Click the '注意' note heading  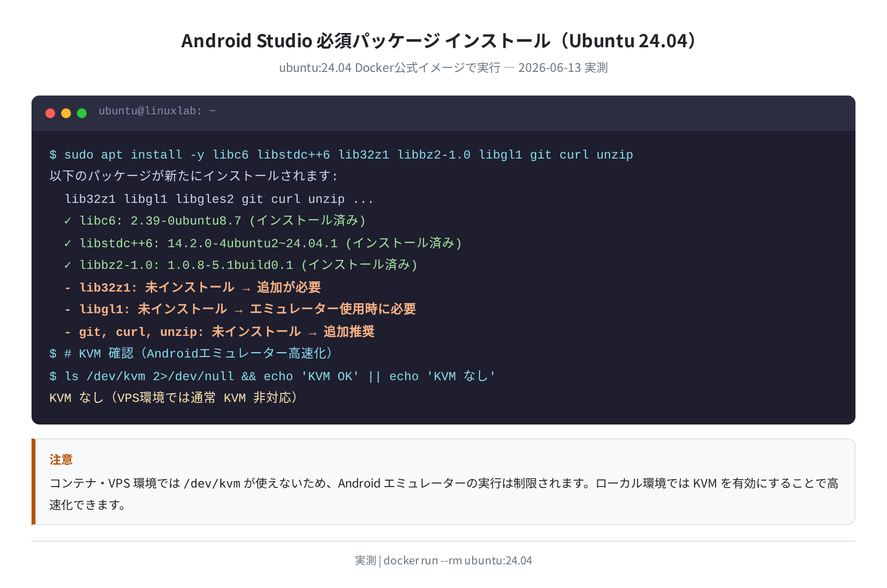click(61, 459)
